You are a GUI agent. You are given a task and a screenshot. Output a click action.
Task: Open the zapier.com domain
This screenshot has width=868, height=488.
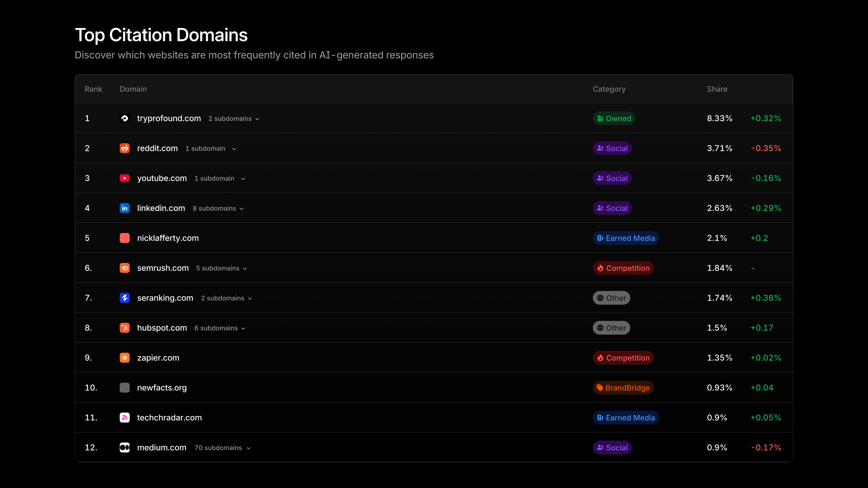[158, 358]
